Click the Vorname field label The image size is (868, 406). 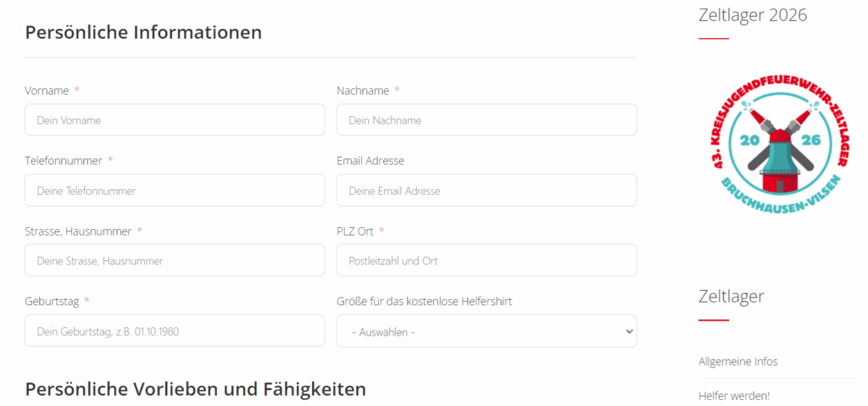click(x=47, y=91)
